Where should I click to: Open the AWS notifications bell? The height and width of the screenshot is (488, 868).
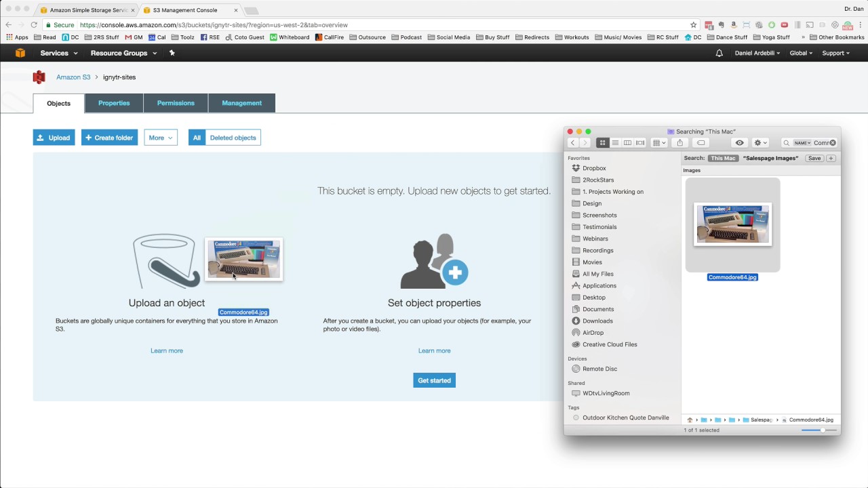tap(719, 53)
